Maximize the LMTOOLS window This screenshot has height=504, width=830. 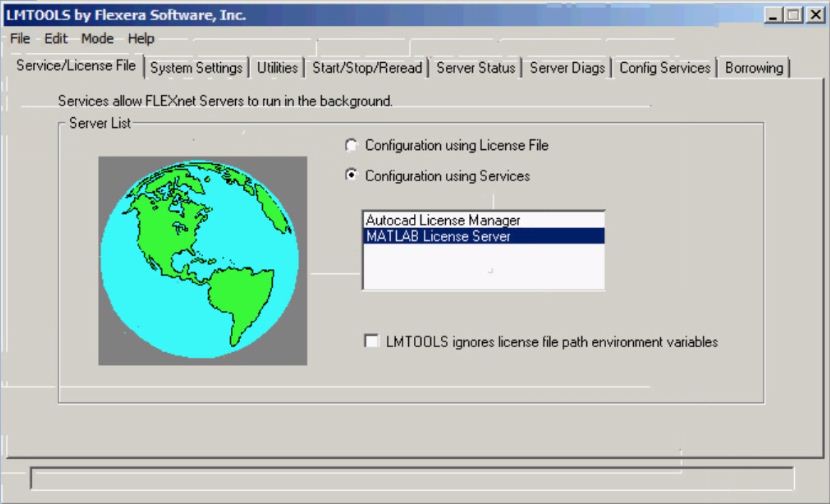793,15
